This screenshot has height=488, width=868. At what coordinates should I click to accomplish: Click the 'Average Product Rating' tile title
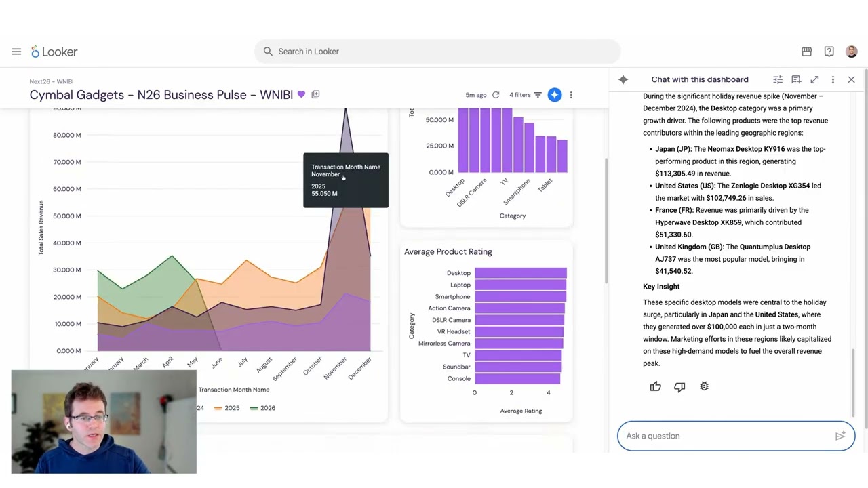[x=448, y=251]
